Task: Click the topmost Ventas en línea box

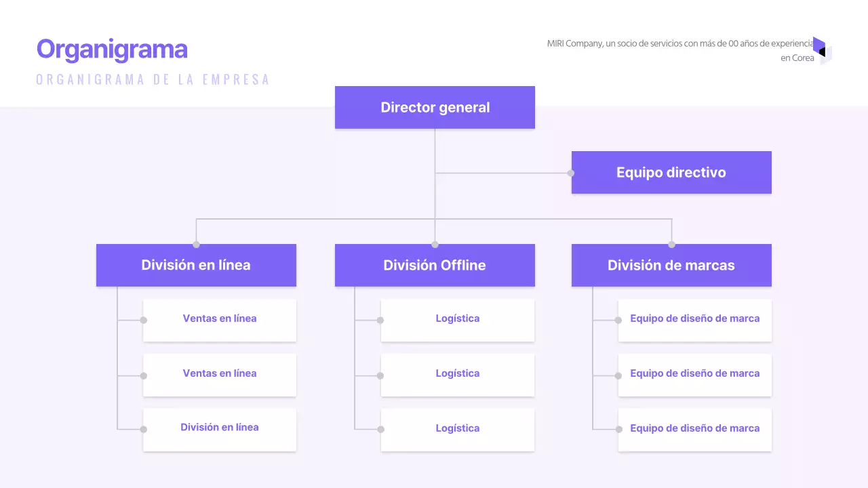Action: pos(220,319)
